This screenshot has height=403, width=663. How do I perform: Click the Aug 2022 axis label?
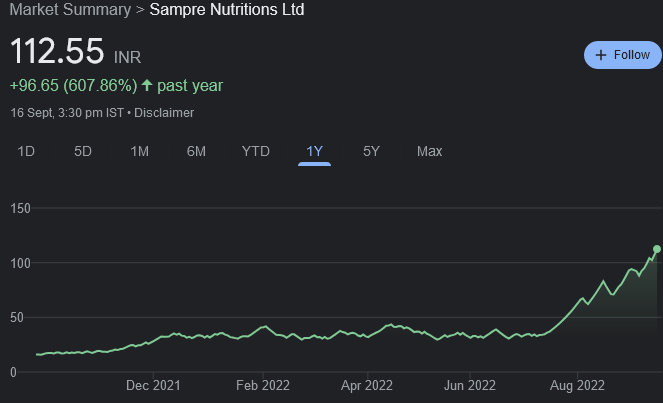(x=577, y=384)
